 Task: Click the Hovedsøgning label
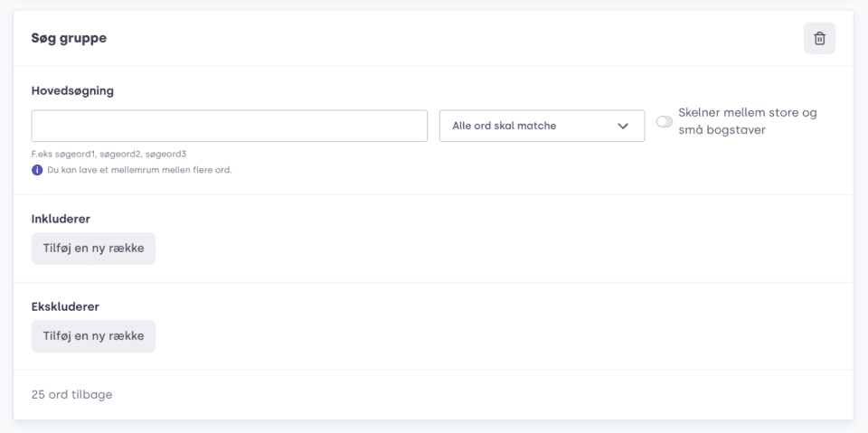pyautogui.click(x=72, y=90)
